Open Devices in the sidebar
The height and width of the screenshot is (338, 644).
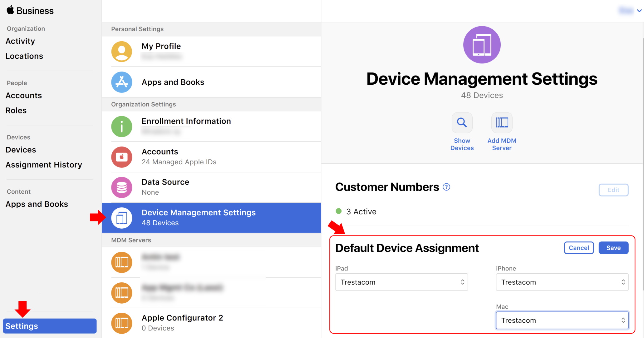pos(21,150)
